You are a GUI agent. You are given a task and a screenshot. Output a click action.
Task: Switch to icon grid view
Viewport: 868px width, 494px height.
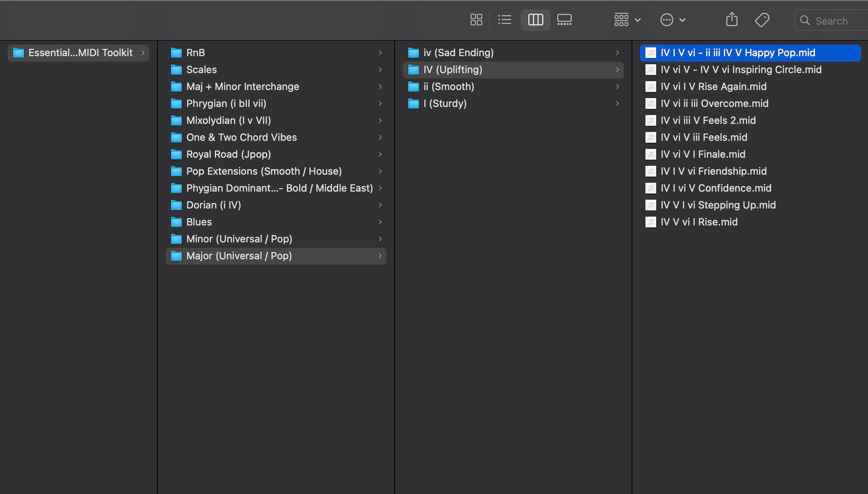click(476, 20)
